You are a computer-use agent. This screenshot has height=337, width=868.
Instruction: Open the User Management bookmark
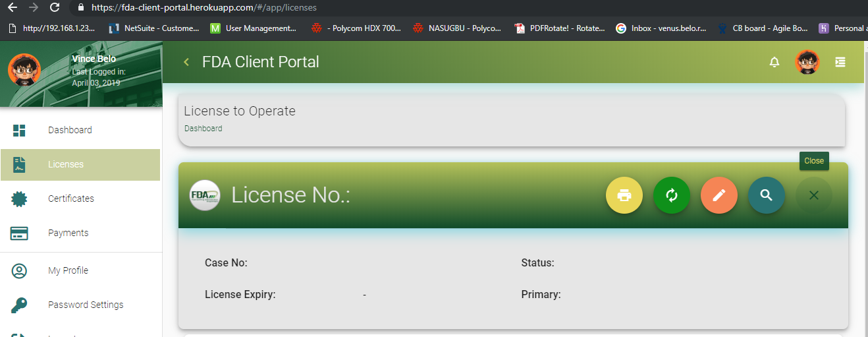pyautogui.click(x=253, y=28)
